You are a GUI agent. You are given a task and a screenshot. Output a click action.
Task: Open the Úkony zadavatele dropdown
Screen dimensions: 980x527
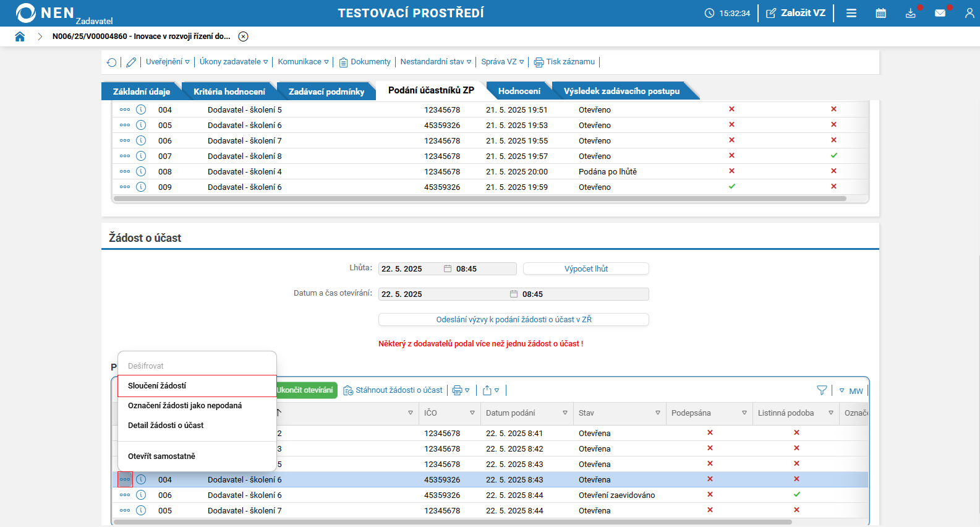pos(234,62)
